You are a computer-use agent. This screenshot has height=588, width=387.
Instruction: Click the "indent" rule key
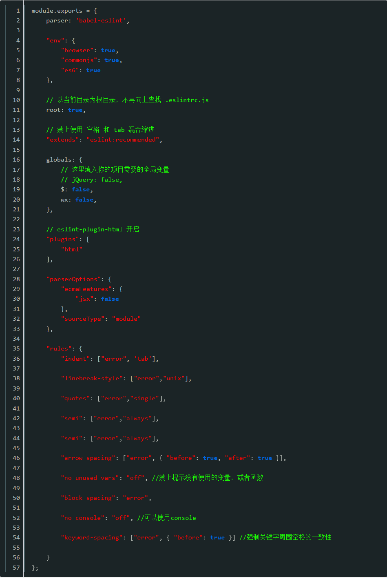click(x=75, y=359)
